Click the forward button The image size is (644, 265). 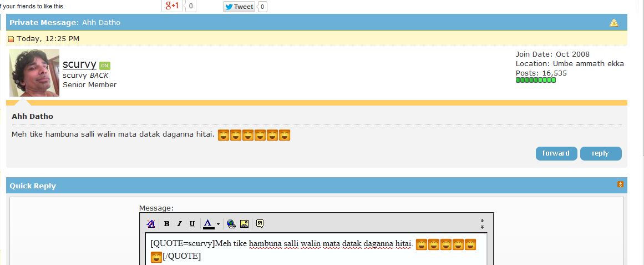pos(556,153)
